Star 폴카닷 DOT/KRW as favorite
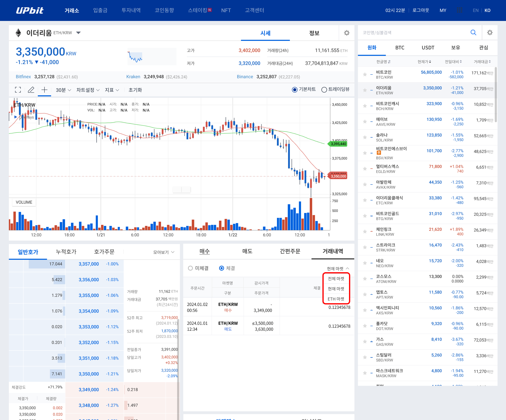This screenshot has height=420, width=506. pyautogui.click(x=365, y=326)
